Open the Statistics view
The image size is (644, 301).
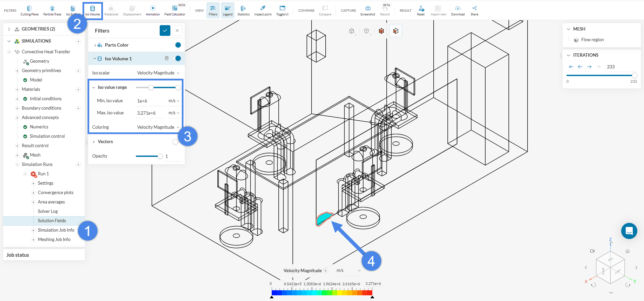tap(243, 10)
